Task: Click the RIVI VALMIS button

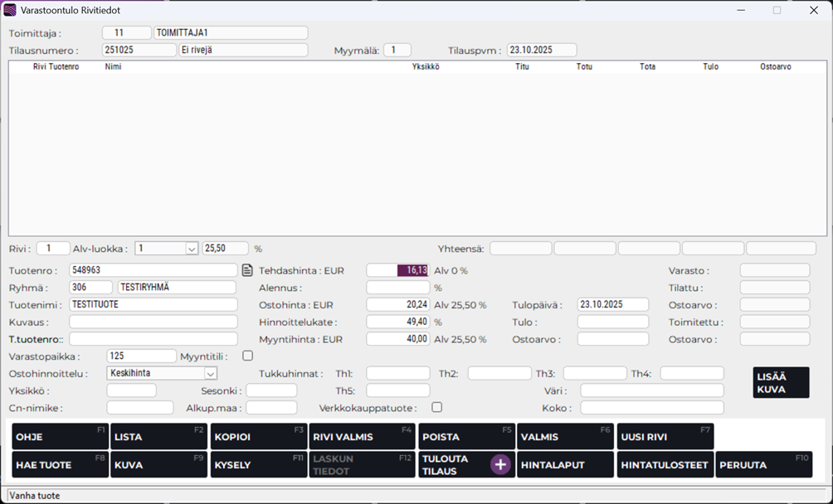Action: 361,437
